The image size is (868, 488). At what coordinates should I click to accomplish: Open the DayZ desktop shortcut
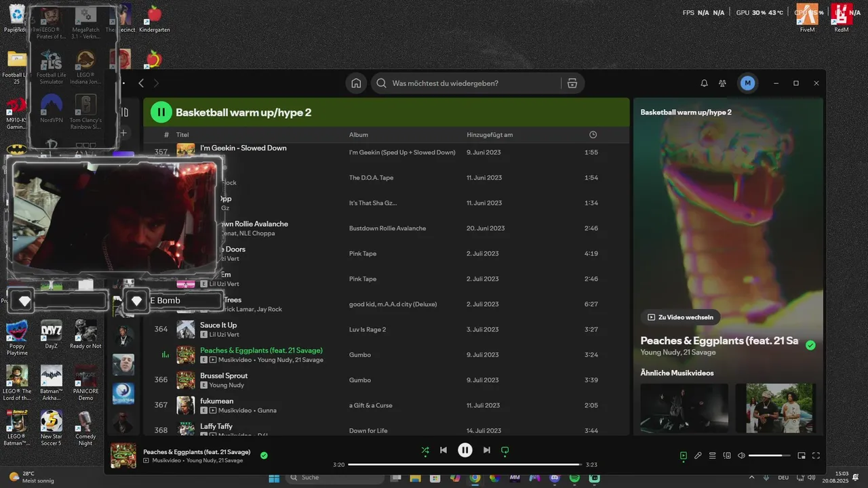(x=52, y=335)
